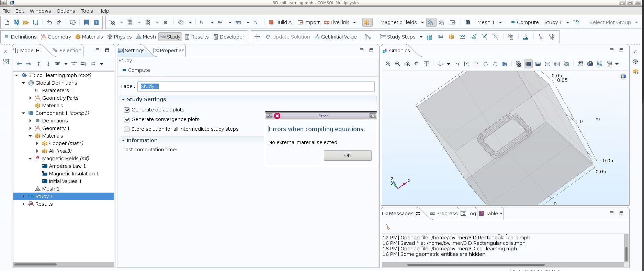Uncheck Generate convergence plots
Image resolution: width=644 pixels, height=271 pixels.
[x=127, y=119]
